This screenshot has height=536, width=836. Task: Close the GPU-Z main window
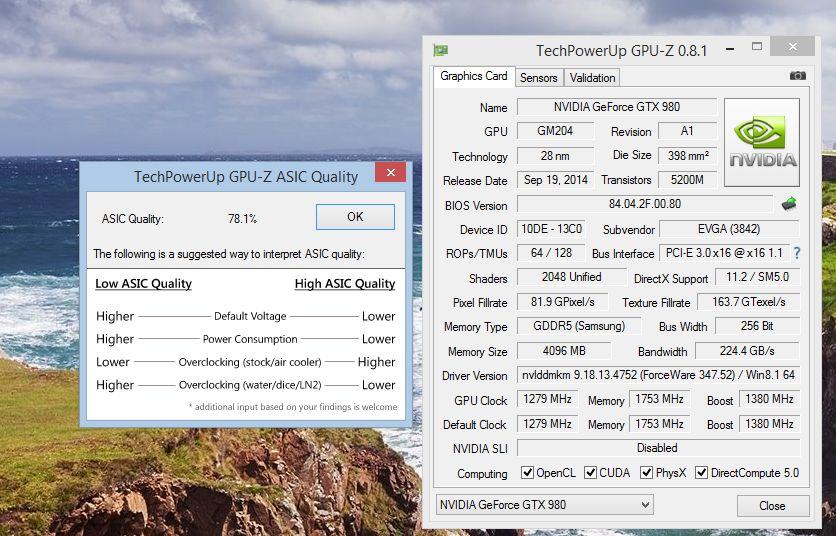pos(793,47)
